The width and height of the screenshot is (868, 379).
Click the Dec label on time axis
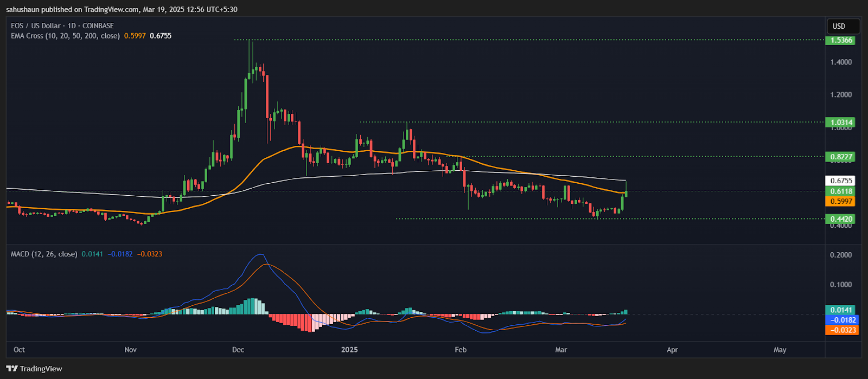pos(238,350)
